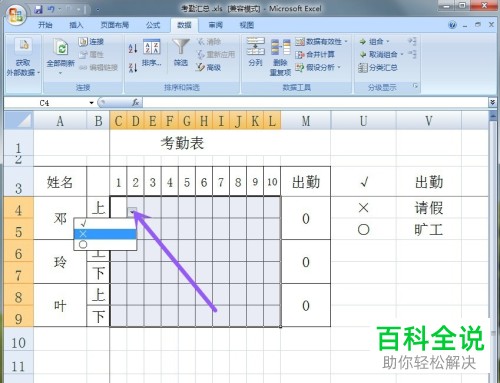Screen dimensions: 500x383
Task: Click the 姓名 header cell
Action: (x=60, y=182)
